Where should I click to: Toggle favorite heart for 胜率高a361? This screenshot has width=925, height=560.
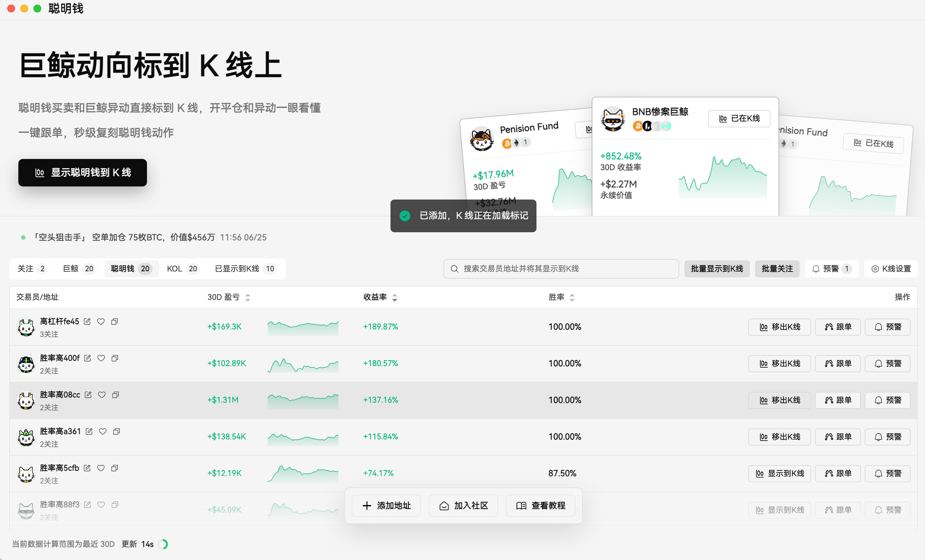[103, 431]
